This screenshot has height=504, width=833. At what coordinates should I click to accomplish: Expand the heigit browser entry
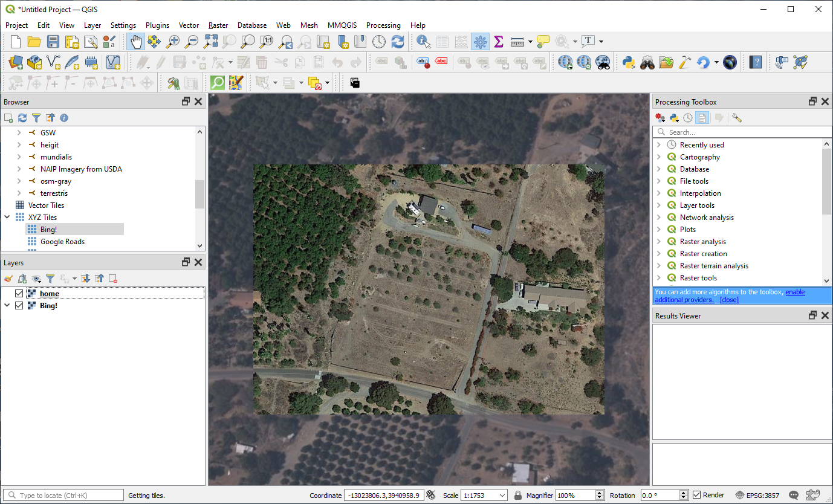(19, 144)
